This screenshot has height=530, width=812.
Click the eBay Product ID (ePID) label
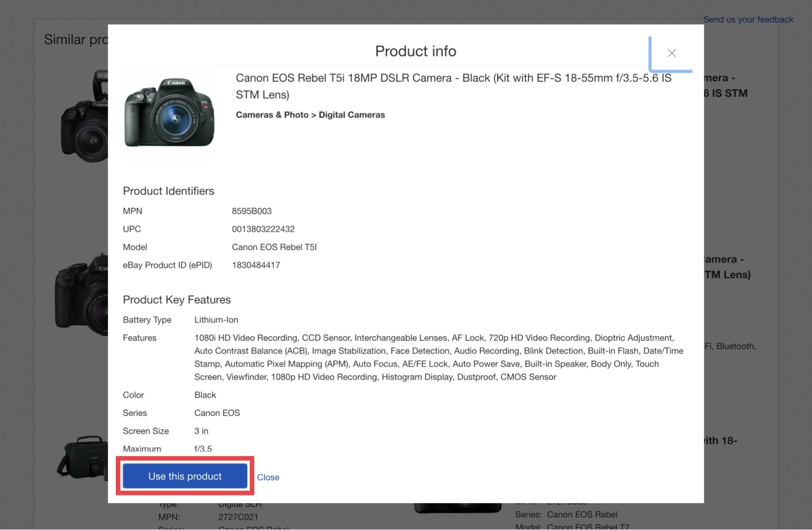167,265
